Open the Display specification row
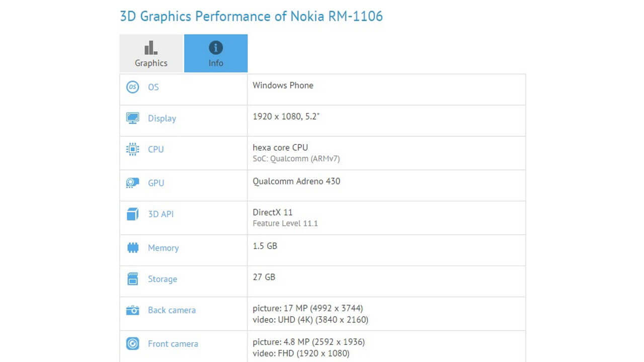 click(x=322, y=120)
